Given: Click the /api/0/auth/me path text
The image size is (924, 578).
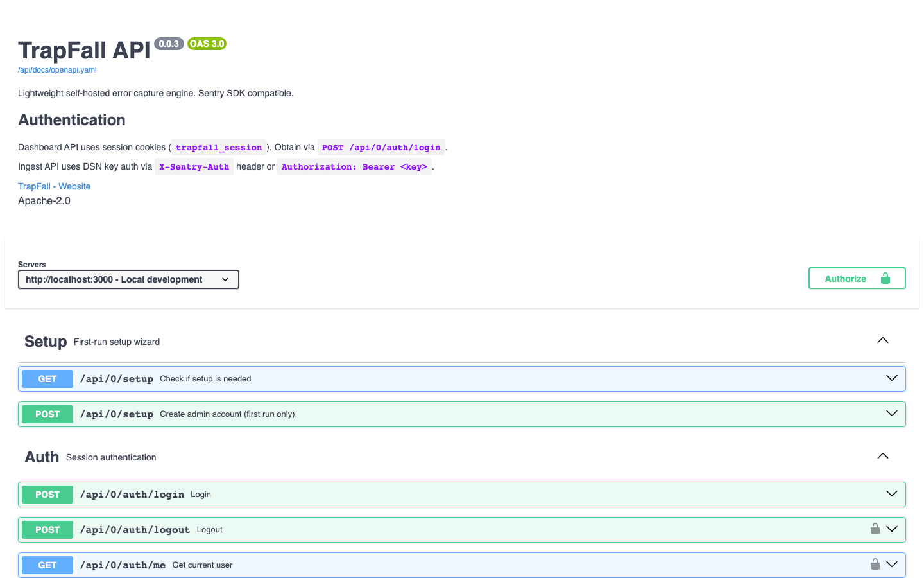Looking at the screenshot, I should 123,565.
